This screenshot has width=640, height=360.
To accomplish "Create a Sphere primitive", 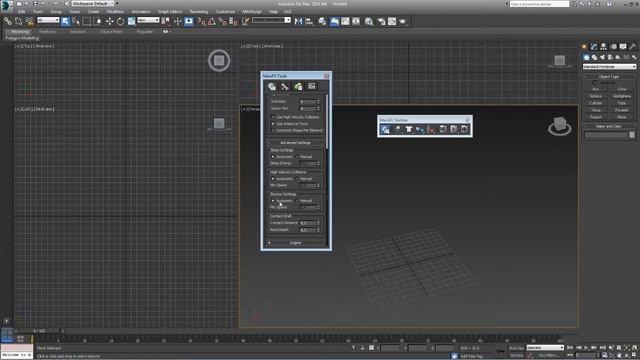I will (596, 96).
